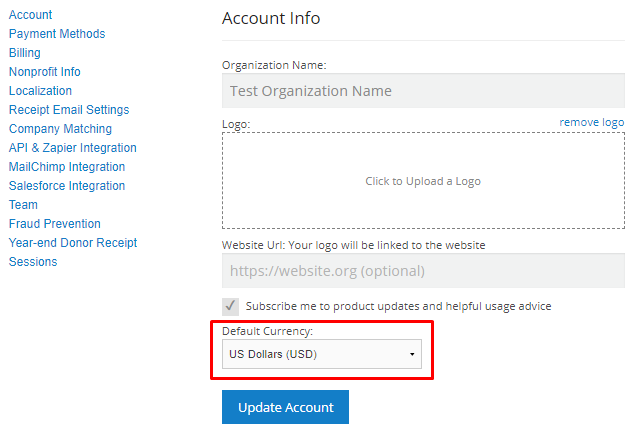Open the Billing settings page
643x436 pixels.
[x=25, y=53]
